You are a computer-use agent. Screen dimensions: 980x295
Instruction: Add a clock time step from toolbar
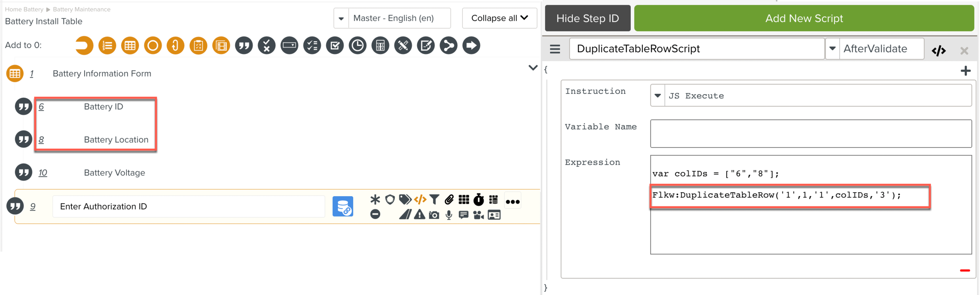(358, 46)
